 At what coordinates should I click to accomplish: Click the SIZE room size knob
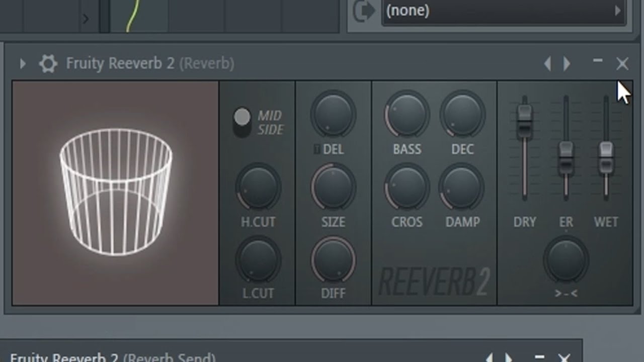point(333,187)
